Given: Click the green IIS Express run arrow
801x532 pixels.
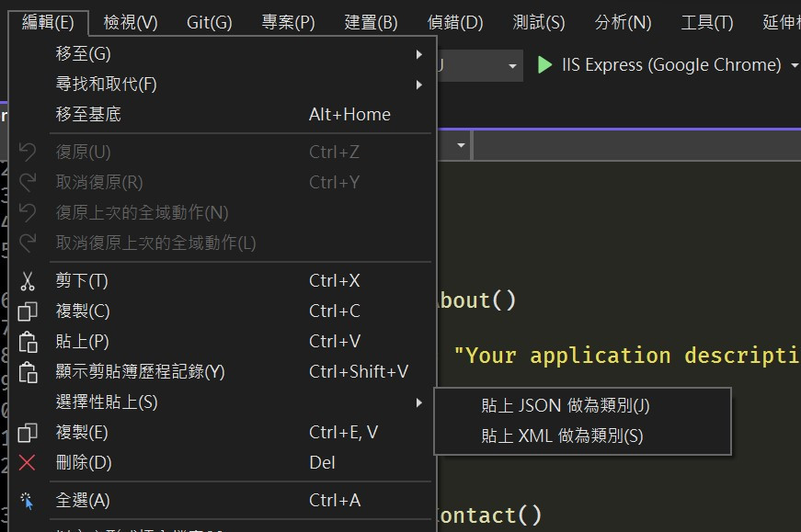Looking at the screenshot, I should [544, 65].
